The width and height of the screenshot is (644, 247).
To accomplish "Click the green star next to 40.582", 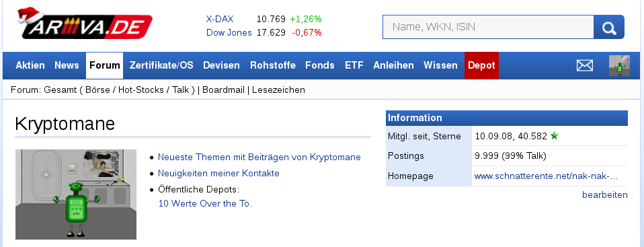I will pos(555,136).
